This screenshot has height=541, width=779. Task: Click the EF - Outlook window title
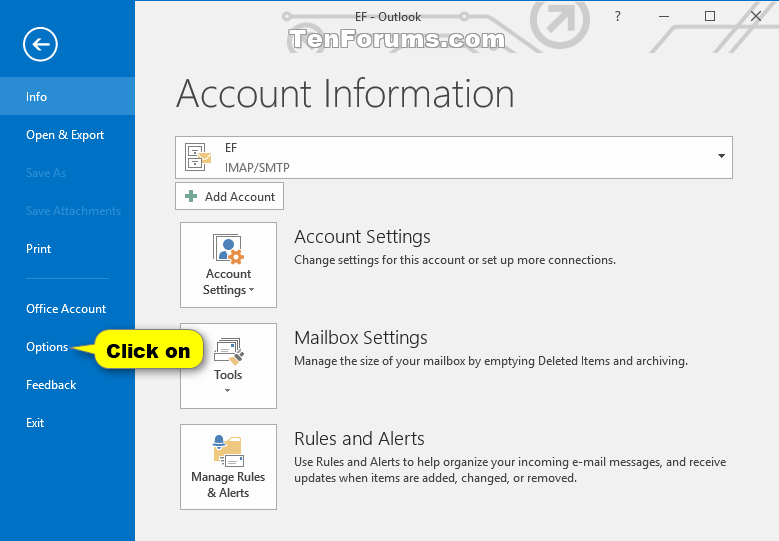(x=388, y=17)
